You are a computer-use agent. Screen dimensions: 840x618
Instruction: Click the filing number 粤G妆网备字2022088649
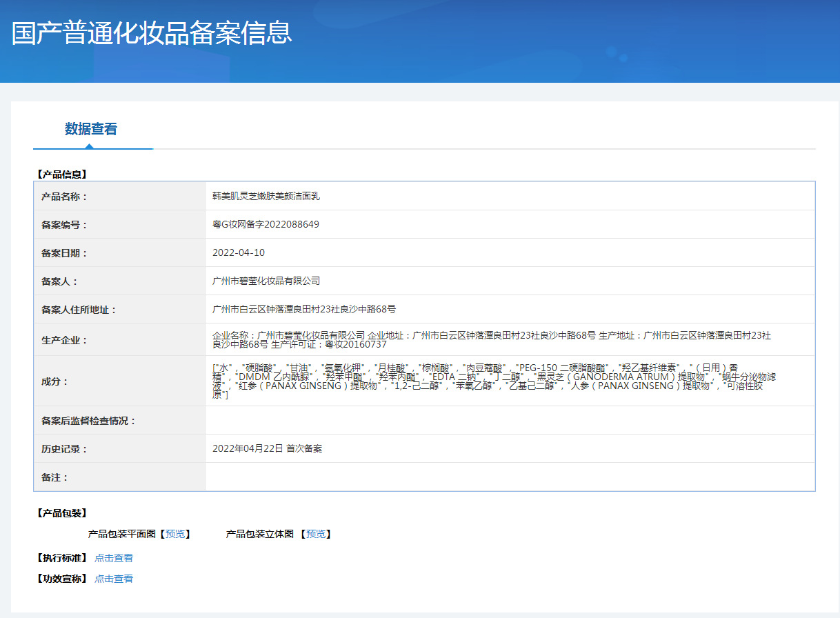coord(266,224)
